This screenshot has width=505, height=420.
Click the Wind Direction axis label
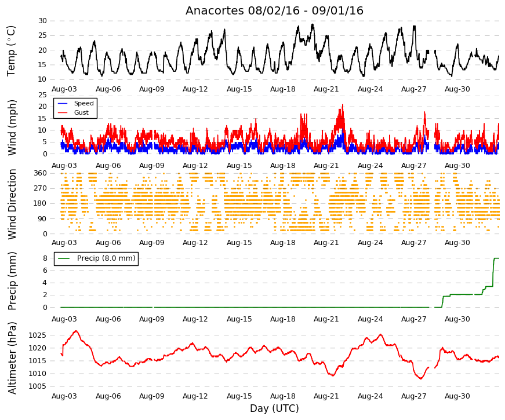click(x=11, y=204)
